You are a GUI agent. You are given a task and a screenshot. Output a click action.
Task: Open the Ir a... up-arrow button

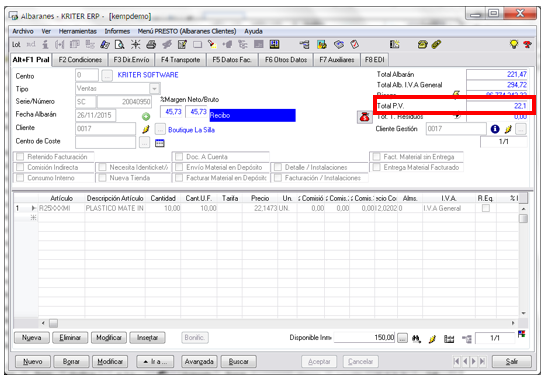pos(156,361)
